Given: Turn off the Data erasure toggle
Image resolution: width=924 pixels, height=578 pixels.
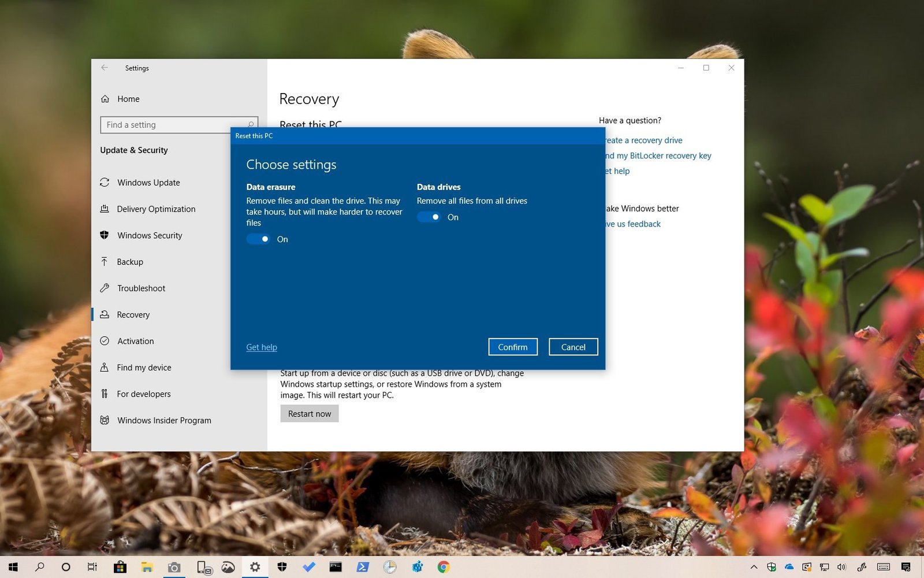Looking at the screenshot, I should pos(258,239).
